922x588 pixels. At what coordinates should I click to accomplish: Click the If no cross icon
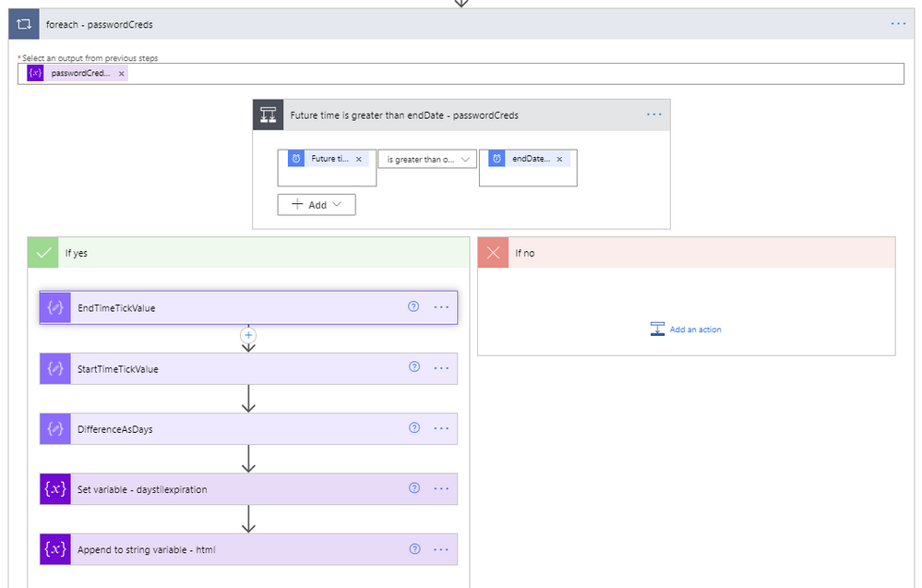coord(494,253)
